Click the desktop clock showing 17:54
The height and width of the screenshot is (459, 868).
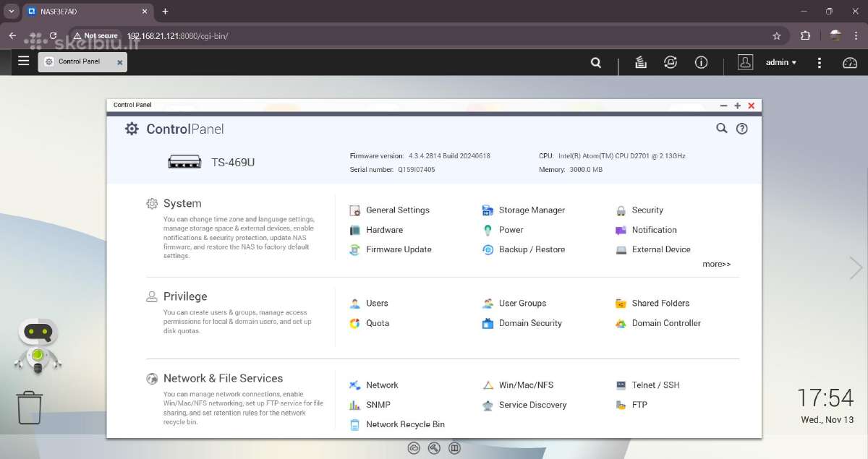(825, 398)
